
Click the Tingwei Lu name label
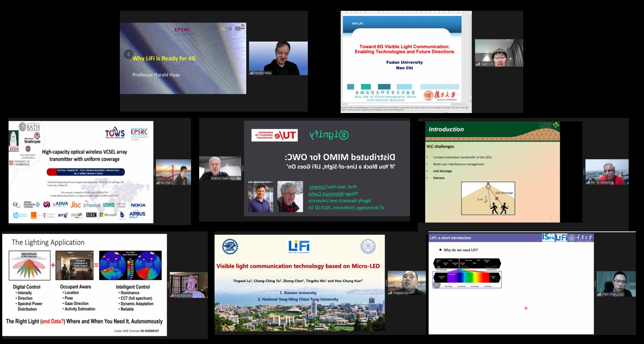click(x=401, y=293)
